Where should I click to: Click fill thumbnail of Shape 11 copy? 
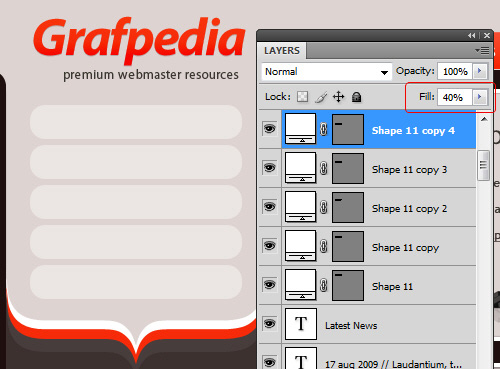tap(300, 246)
